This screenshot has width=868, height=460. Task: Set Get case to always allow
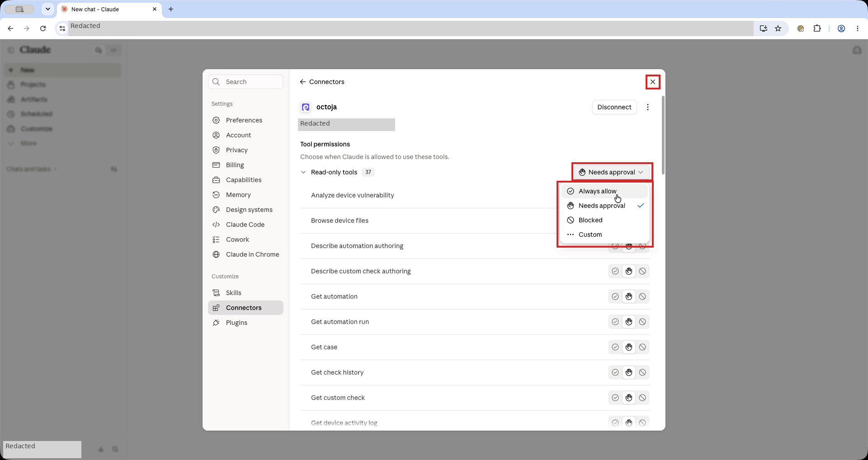point(615,347)
